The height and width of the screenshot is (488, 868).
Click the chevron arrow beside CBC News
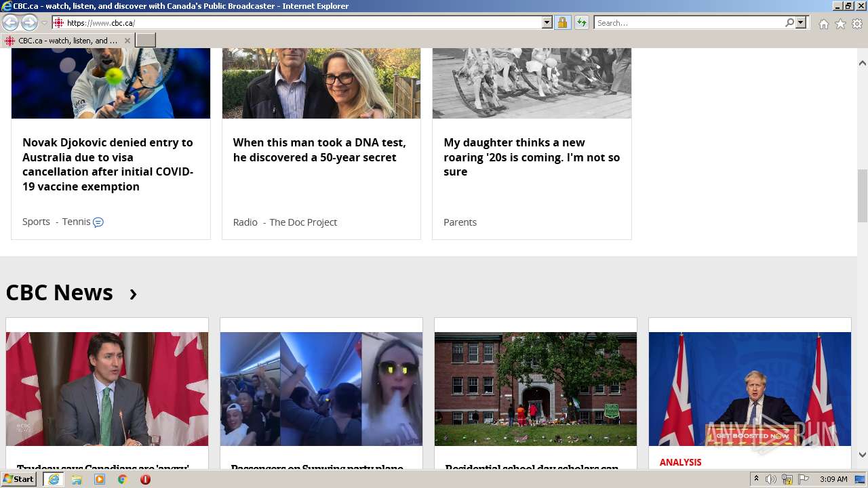tap(133, 294)
